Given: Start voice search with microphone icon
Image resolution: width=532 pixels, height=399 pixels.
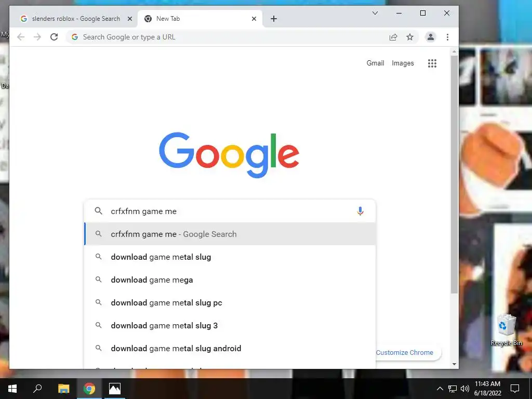Looking at the screenshot, I should click(x=361, y=211).
